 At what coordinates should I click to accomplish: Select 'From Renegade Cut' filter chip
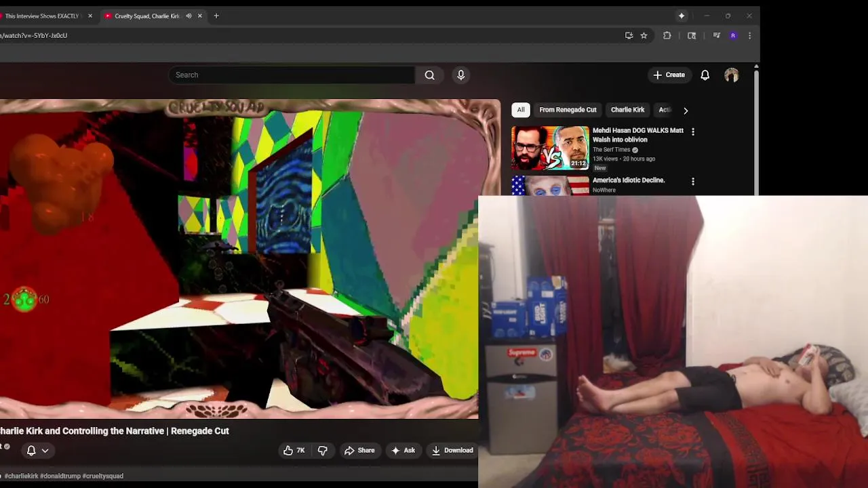tap(568, 110)
